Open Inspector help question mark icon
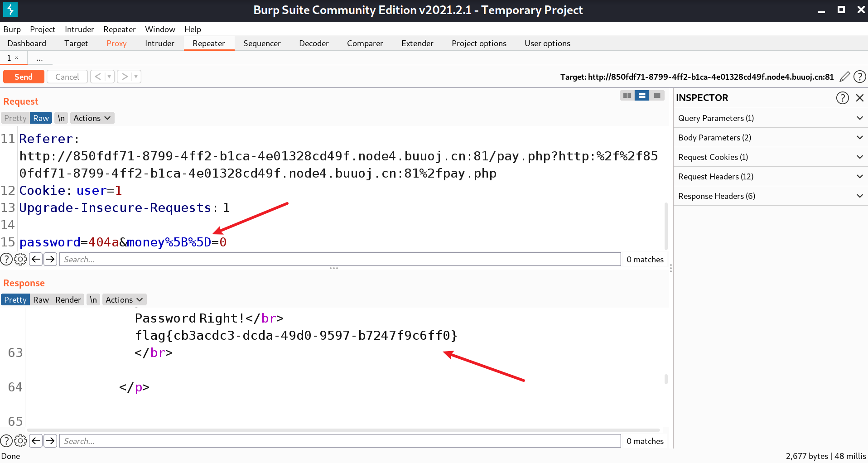The height and width of the screenshot is (463, 868). pos(842,98)
